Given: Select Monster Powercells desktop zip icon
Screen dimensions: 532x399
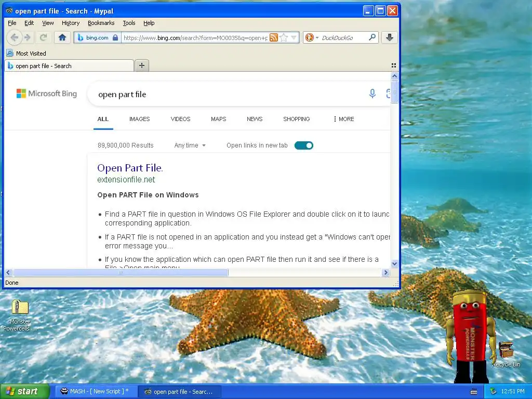Looking at the screenshot, I should (20, 315).
